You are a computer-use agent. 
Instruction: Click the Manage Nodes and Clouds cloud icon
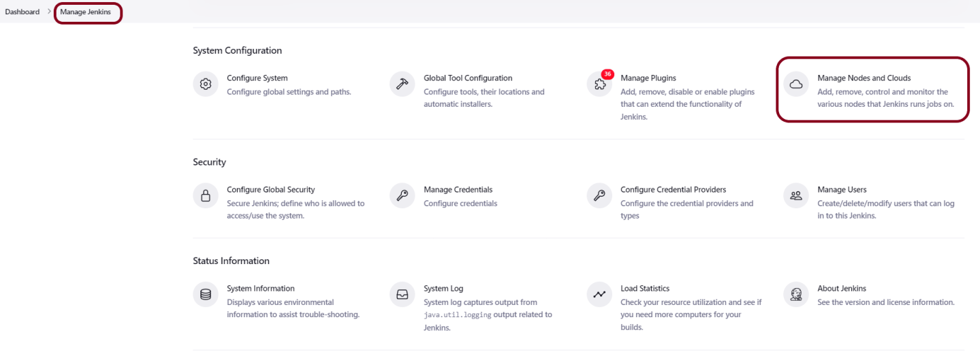coord(795,84)
